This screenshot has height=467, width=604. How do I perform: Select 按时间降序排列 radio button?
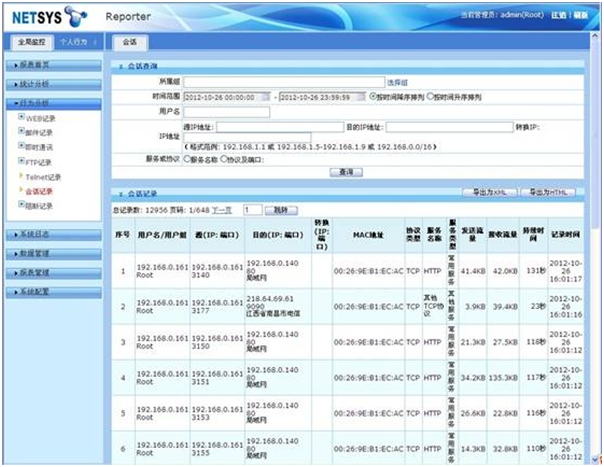click(373, 97)
